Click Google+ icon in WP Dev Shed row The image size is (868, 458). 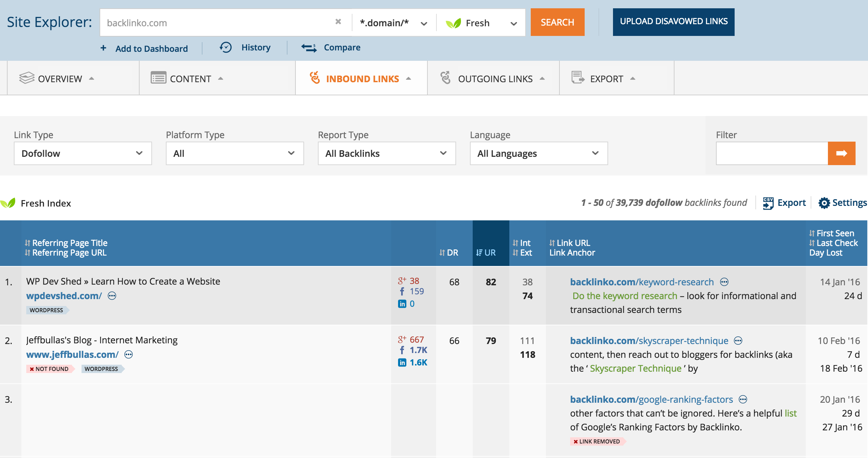[402, 280]
